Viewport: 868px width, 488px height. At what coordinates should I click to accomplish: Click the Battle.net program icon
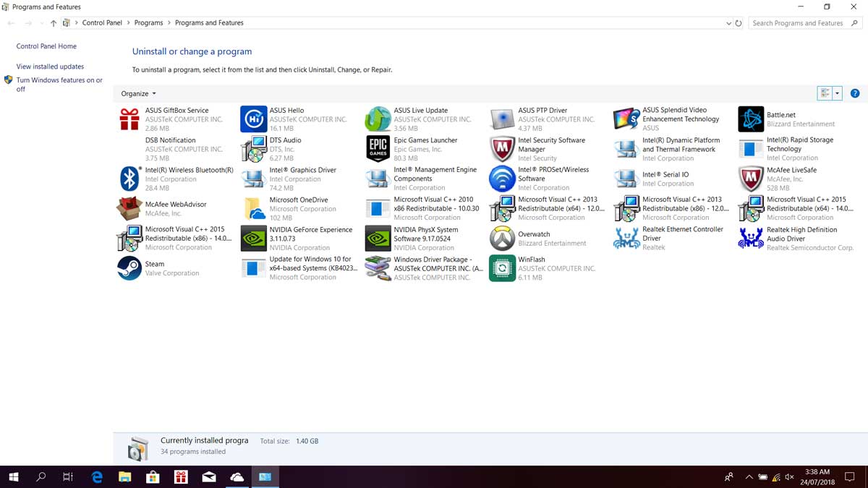[x=751, y=119]
